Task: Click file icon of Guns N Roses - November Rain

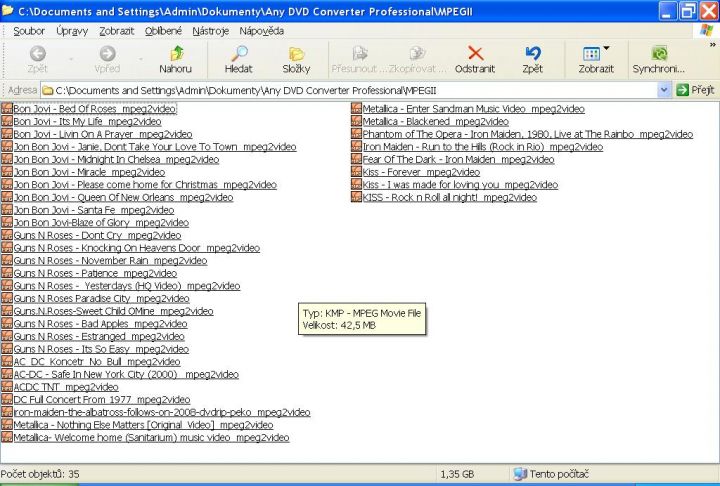Action: 7,260
